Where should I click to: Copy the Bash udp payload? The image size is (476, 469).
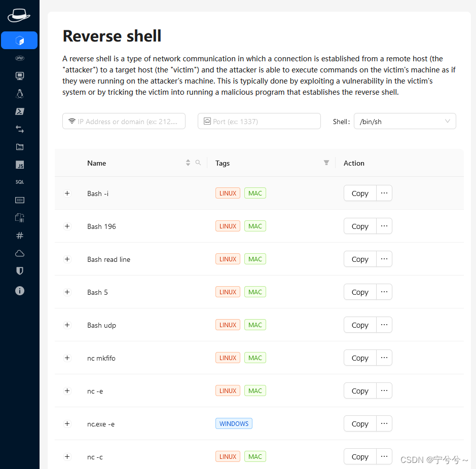pyautogui.click(x=360, y=325)
